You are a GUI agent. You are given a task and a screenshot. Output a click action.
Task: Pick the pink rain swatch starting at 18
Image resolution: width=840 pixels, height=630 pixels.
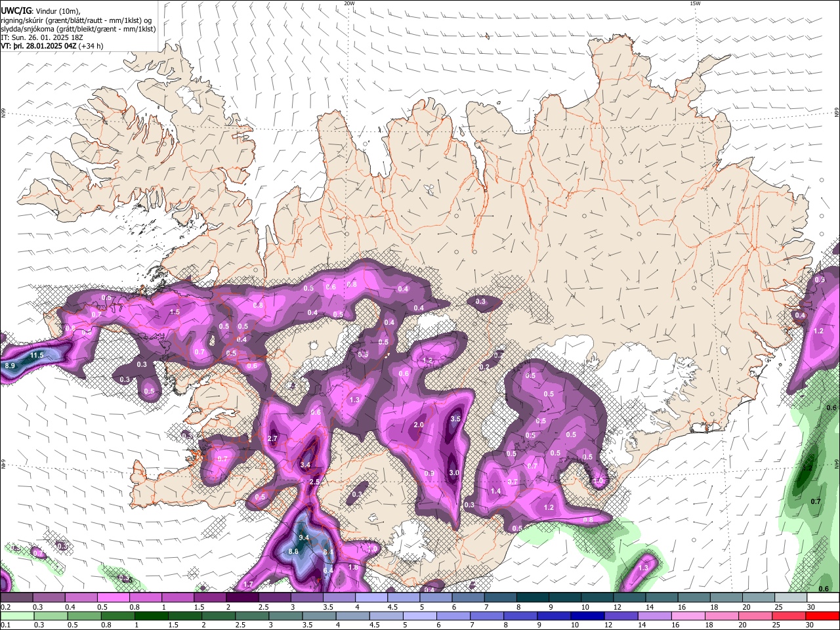point(722,616)
